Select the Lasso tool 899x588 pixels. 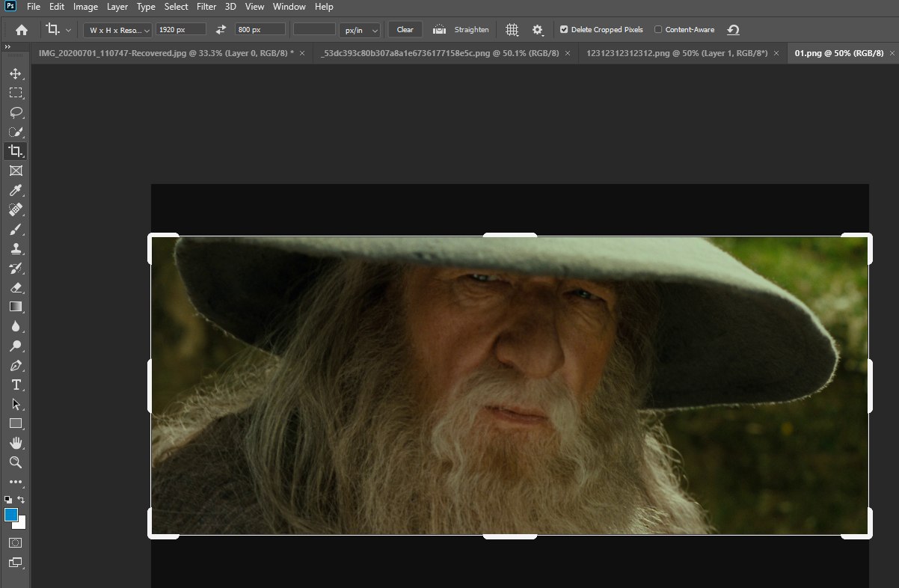click(x=15, y=112)
